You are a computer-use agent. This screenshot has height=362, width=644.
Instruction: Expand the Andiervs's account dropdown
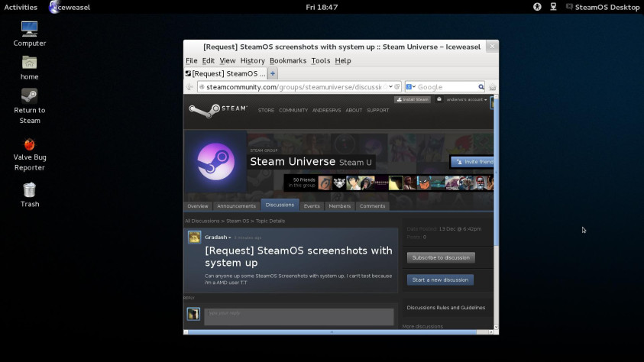(x=467, y=100)
